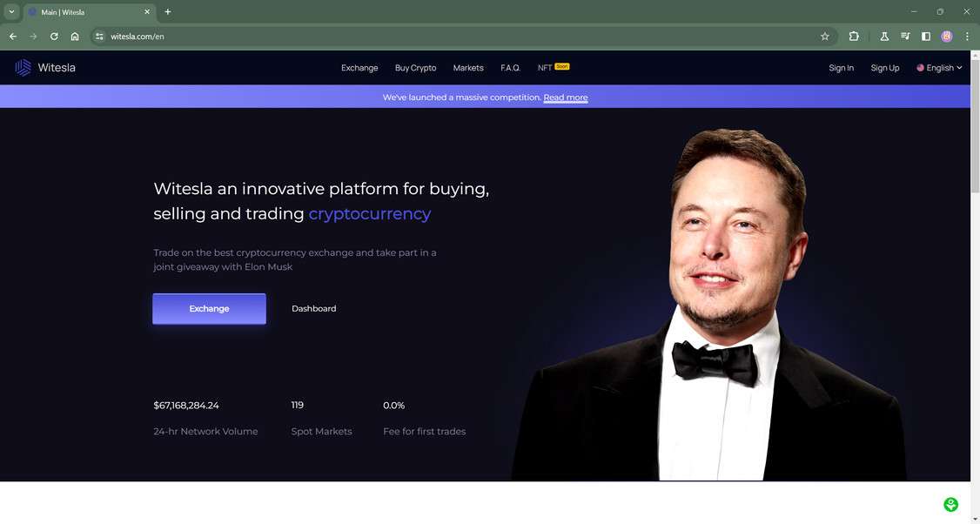Open the media controls icon
980x524 pixels.
[x=905, y=37]
